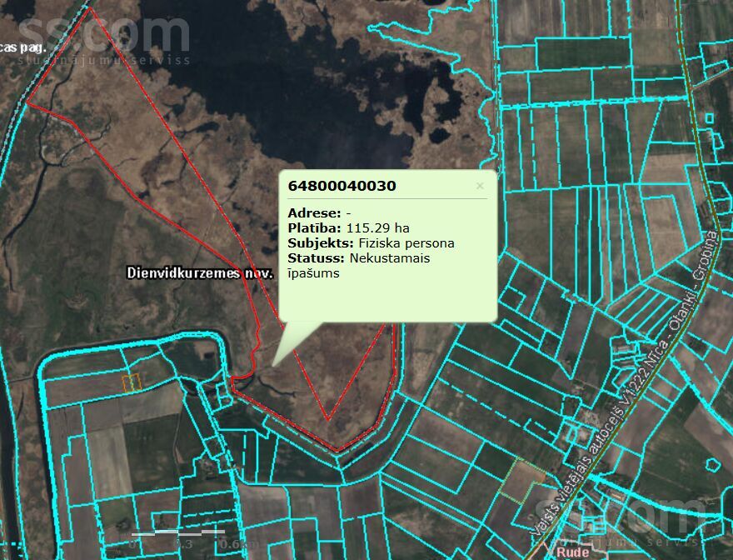Click the 'Dienvidkurzemes nov.' map label
733x560 pixels.
point(200,272)
